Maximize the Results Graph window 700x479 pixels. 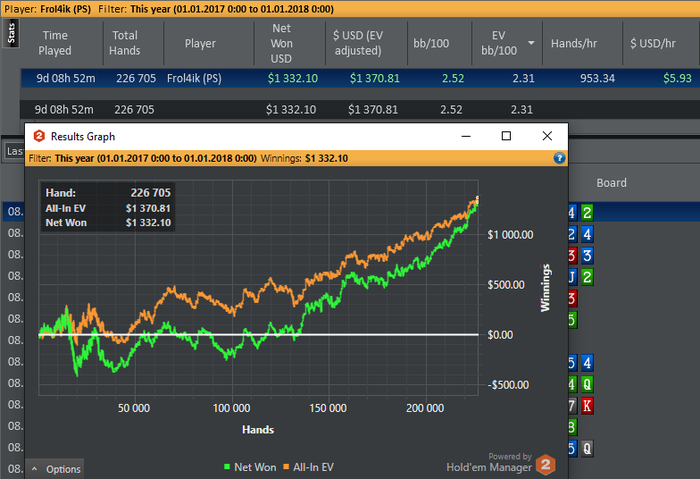pos(506,136)
